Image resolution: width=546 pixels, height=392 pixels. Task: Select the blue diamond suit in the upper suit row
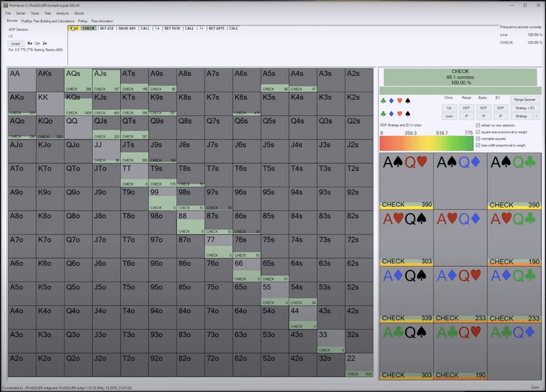(391, 101)
